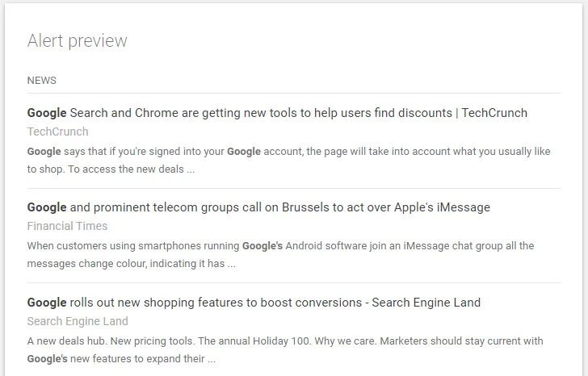Click '| TechCrunch' at end of first headline
The image size is (588, 376).
(x=493, y=113)
